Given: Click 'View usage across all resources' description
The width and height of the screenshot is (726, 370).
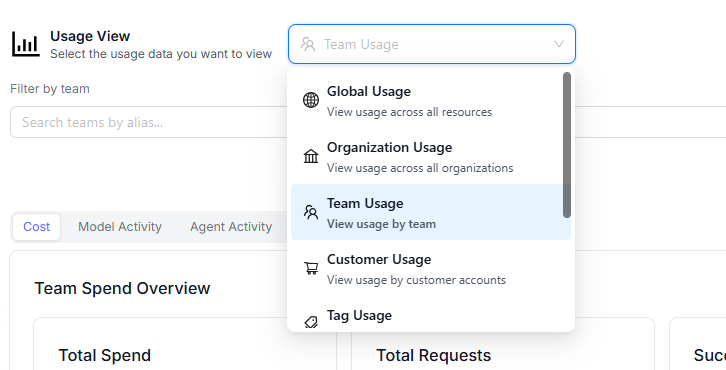Looking at the screenshot, I should click(x=409, y=113).
